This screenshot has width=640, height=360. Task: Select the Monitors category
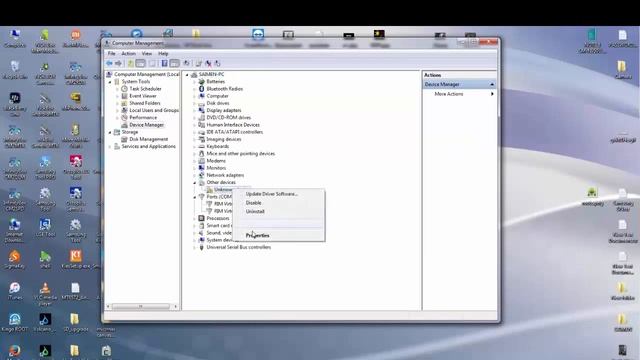[216, 168]
